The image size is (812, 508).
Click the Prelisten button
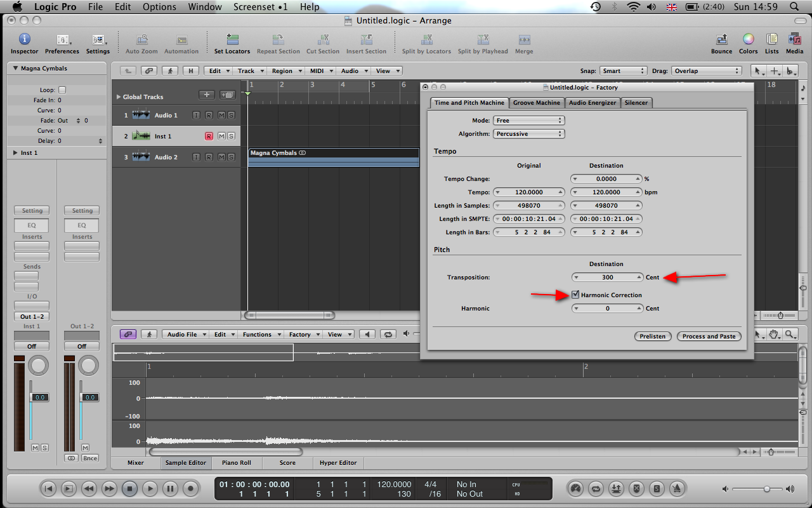pyautogui.click(x=653, y=336)
